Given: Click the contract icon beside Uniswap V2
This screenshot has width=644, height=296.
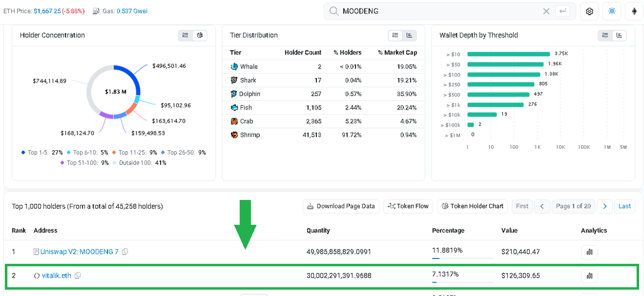Looking at the screenshot, I should coord(37,251).
